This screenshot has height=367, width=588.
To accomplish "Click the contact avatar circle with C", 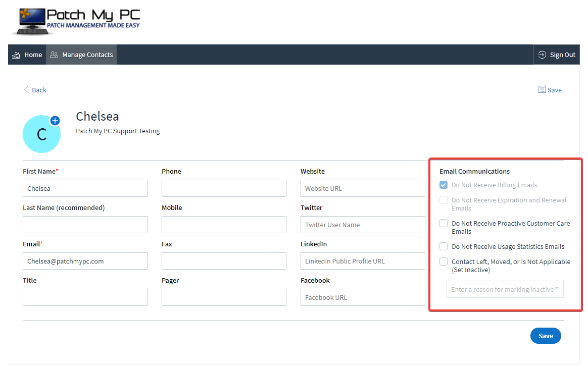I will click(41, 134).
